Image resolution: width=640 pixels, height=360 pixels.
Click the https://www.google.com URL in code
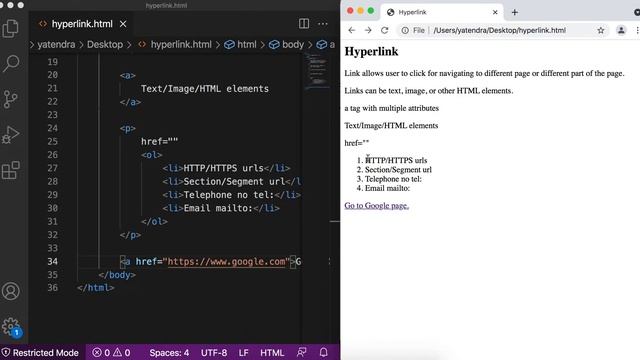(227, 262)
